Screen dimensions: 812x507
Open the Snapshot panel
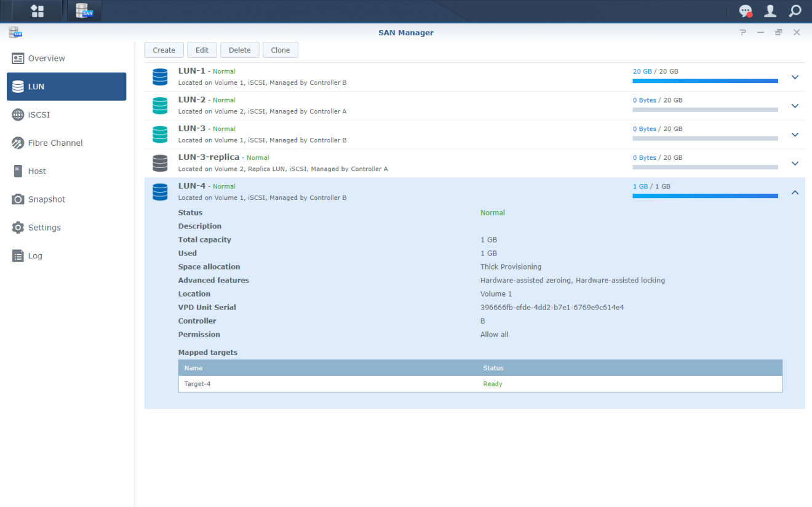(42, 199)
